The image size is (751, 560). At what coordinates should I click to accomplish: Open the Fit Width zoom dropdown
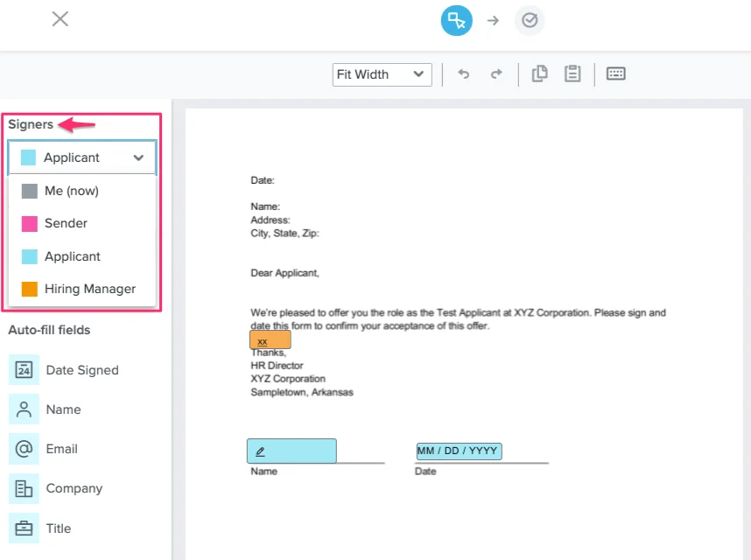click(x=383, y=74)
